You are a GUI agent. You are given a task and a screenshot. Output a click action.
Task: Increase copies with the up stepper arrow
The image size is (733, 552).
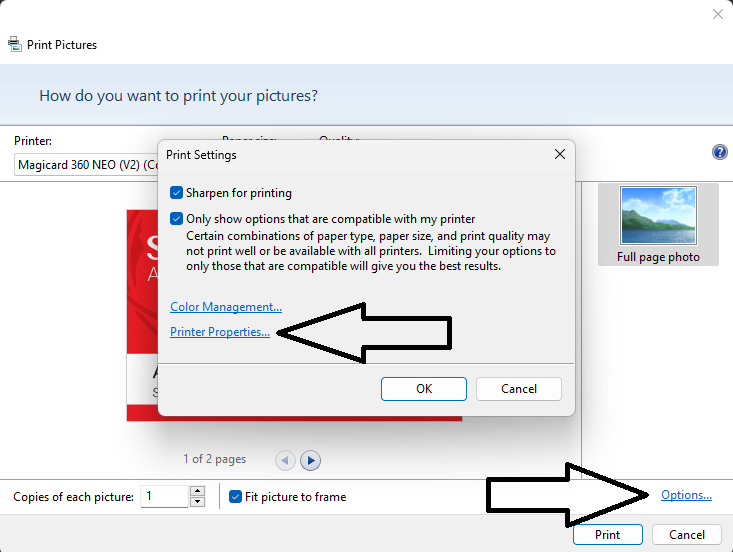pyautogui.click(x=197, y=491)
